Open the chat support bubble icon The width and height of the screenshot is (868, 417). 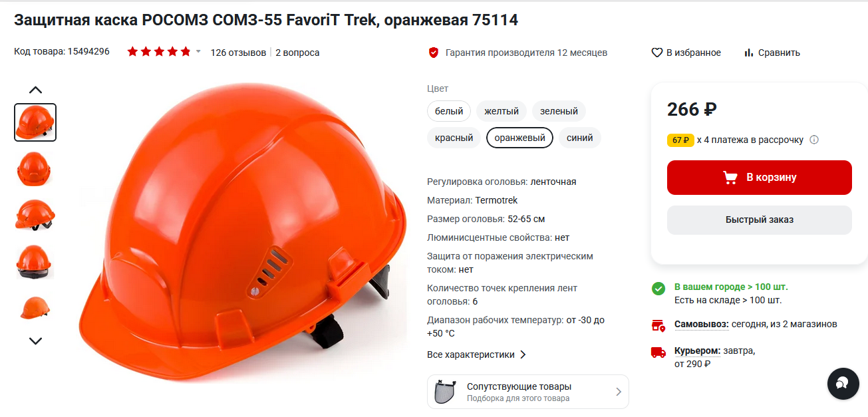click(x=843, y=383)
